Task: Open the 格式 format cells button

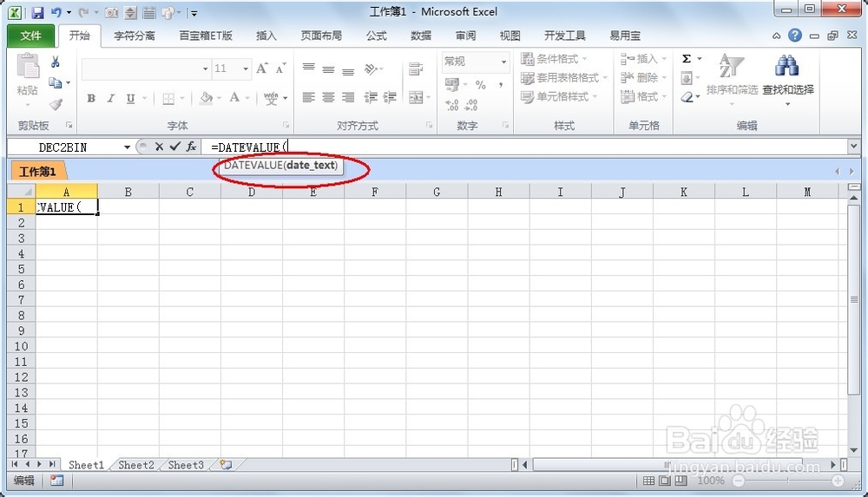Action: (644, 97)
